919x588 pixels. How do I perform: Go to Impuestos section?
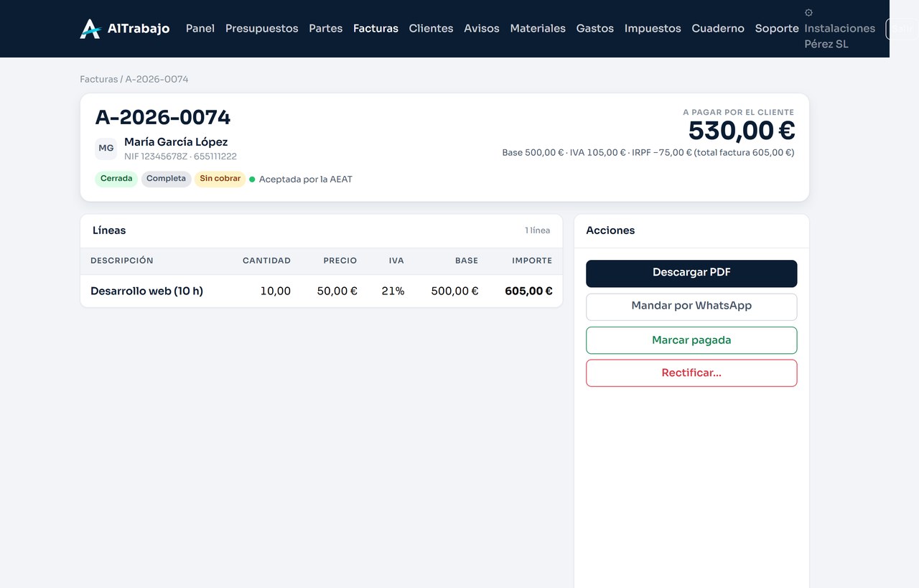coord(653,29)
